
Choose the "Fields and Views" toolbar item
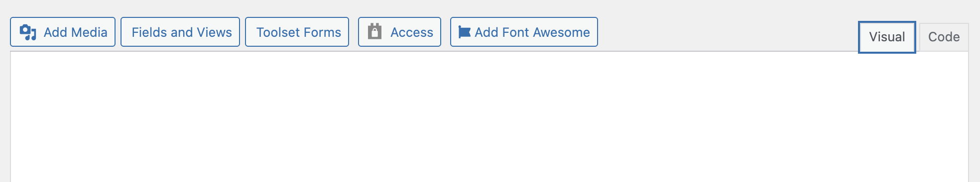[x=182, y=32]
